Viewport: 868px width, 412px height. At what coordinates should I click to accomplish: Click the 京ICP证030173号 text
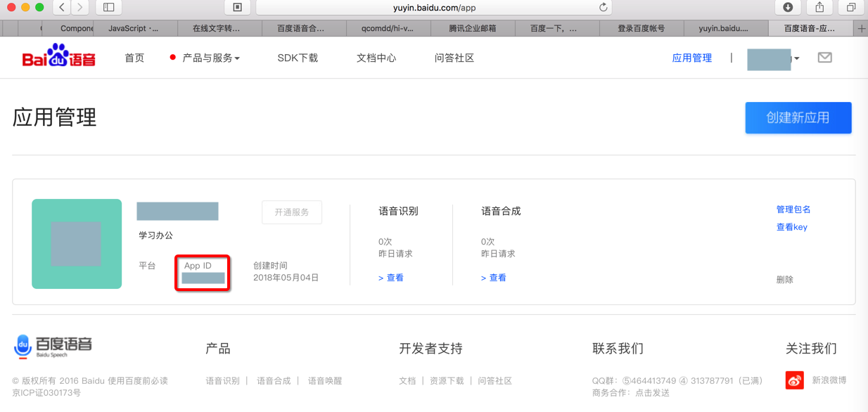47,393
